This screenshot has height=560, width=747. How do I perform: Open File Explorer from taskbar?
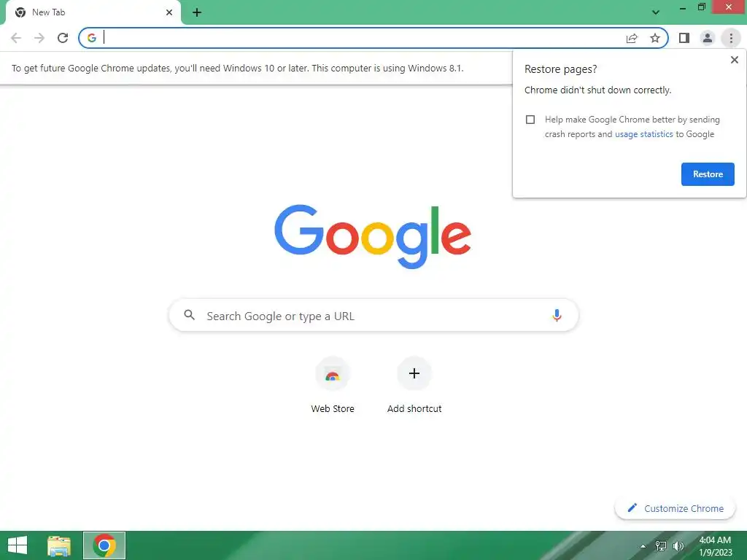tap(59, 545)
